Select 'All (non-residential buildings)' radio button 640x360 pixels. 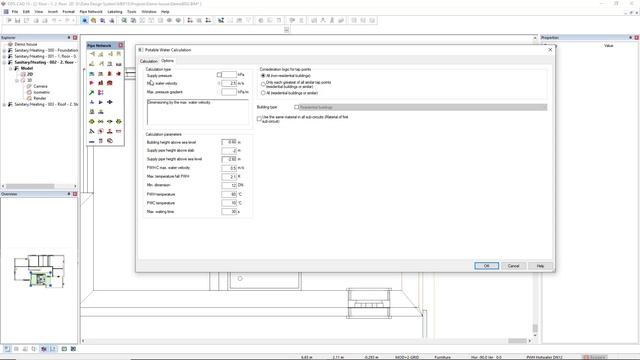(263, 76)
